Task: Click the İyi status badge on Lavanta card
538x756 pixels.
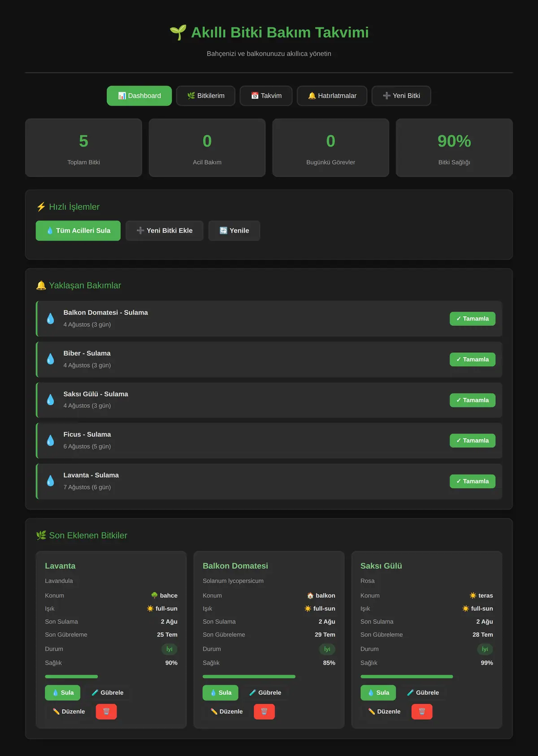Action: click(169, 649)
